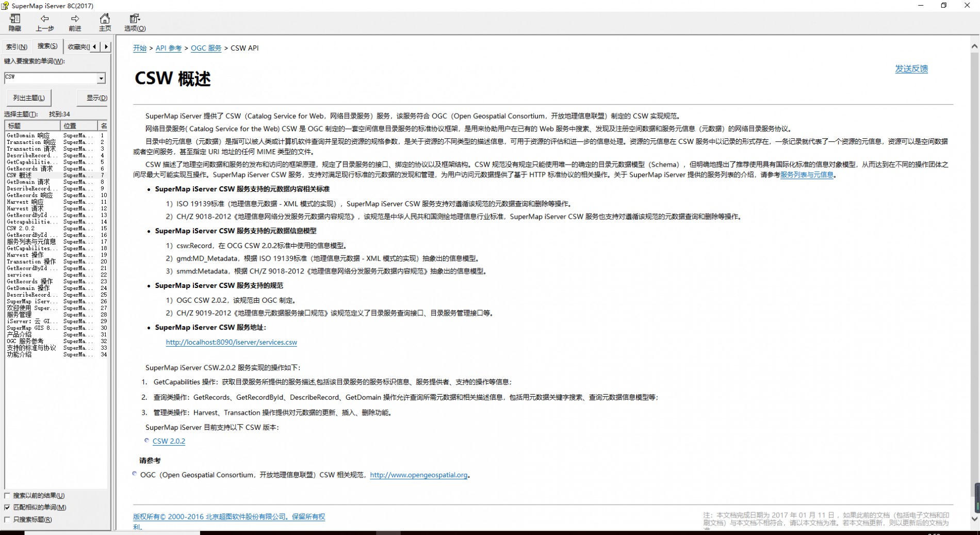The height and width of the screenshot is (535, 980).
Task: Click the copyright 版权所有 footer link
Action: pos(229,516)
